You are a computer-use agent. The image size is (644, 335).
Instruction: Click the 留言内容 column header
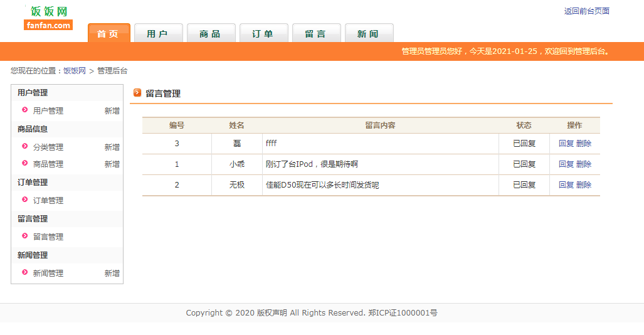pyautogui.click(x=381, y=125)
